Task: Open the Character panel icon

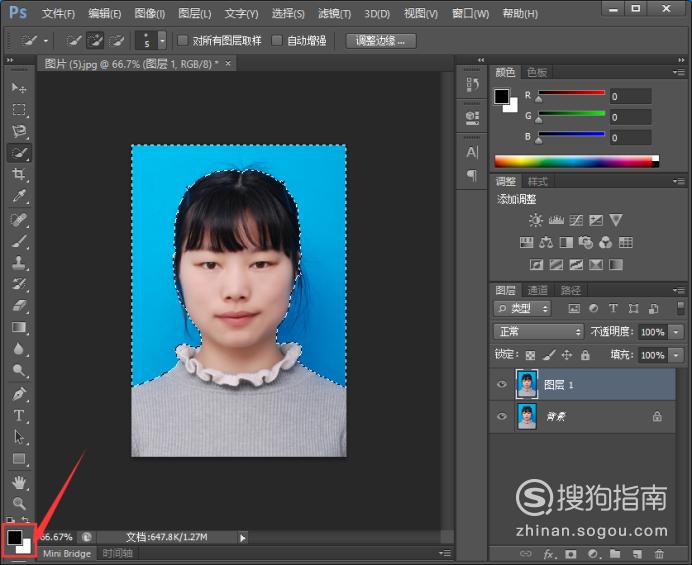Action: pyautogui.click(x=472, y=153)
